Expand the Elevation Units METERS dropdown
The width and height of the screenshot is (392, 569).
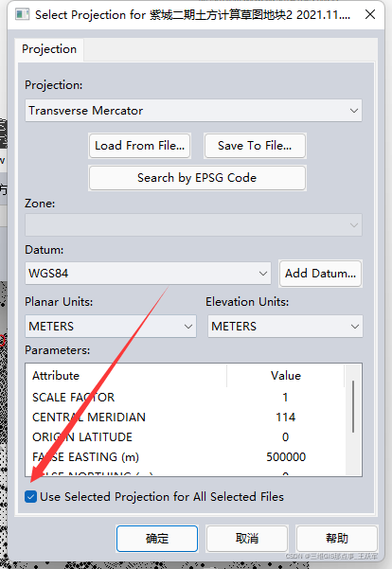coord(285,327)
